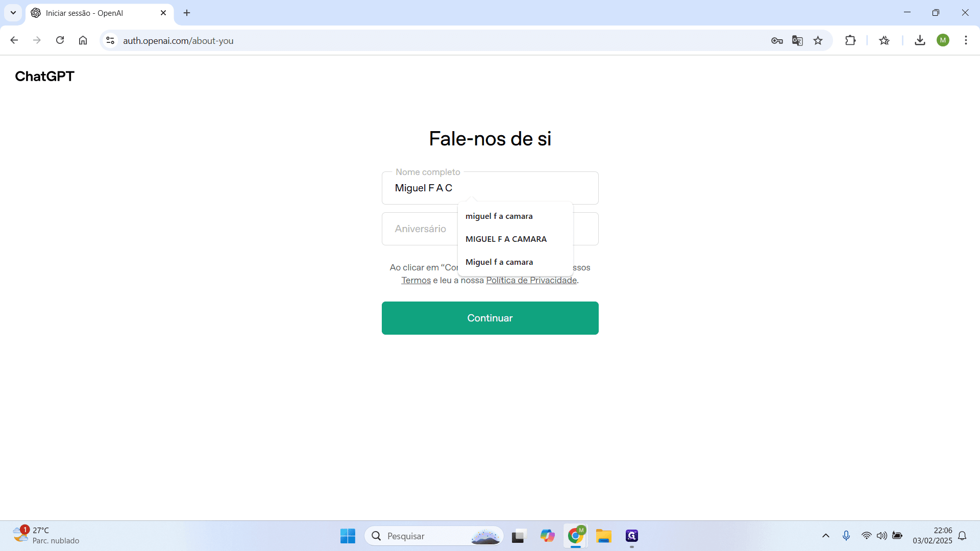Screen dimensions: 980x551
Task: Focus the Nome completo field
Action: tap(490, 188)
